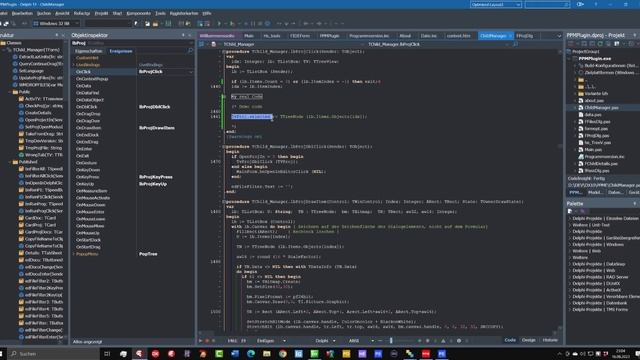
Task: Open the Windows 32 Bit platform dropdown
Action: [56, 24]
